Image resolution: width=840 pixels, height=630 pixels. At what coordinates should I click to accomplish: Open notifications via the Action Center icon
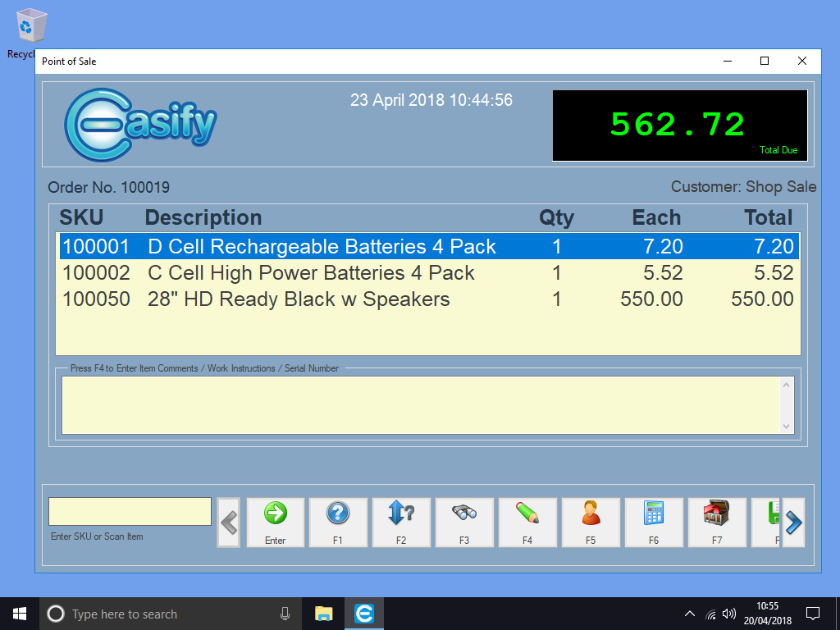tap(813, 613)
